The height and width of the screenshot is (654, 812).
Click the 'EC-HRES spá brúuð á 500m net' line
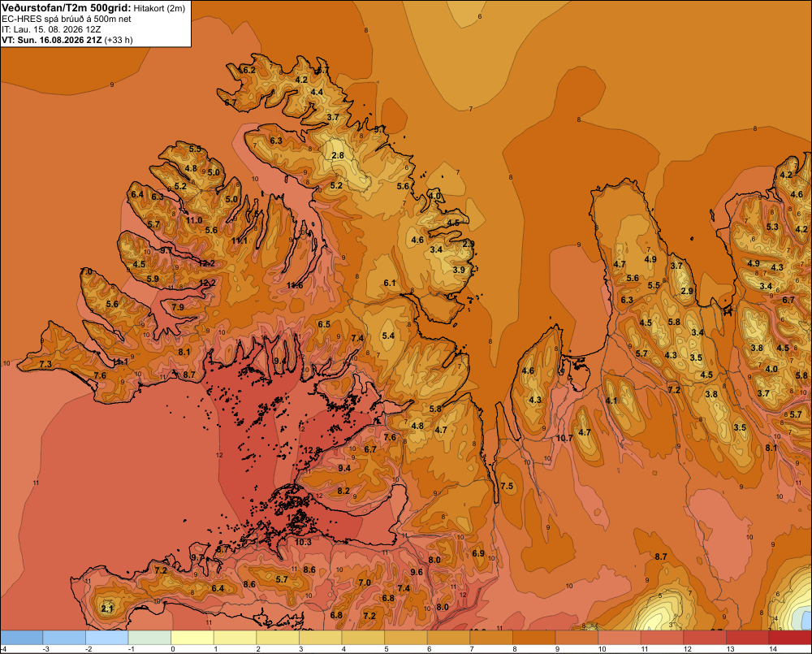(67, 19)
